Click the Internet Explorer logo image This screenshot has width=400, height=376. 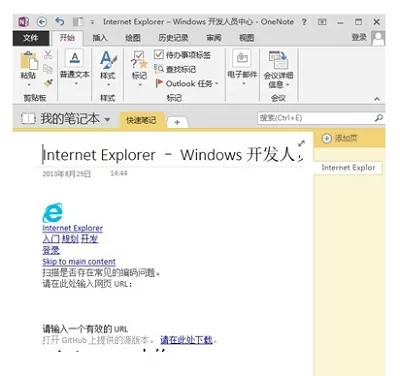pos(53,213)
